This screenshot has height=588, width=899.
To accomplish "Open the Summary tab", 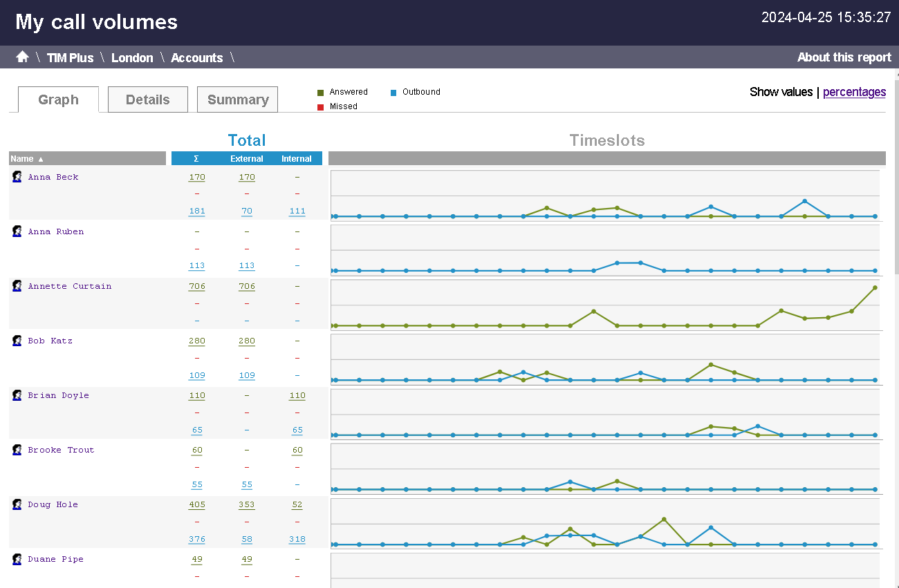I will [237, 99].
